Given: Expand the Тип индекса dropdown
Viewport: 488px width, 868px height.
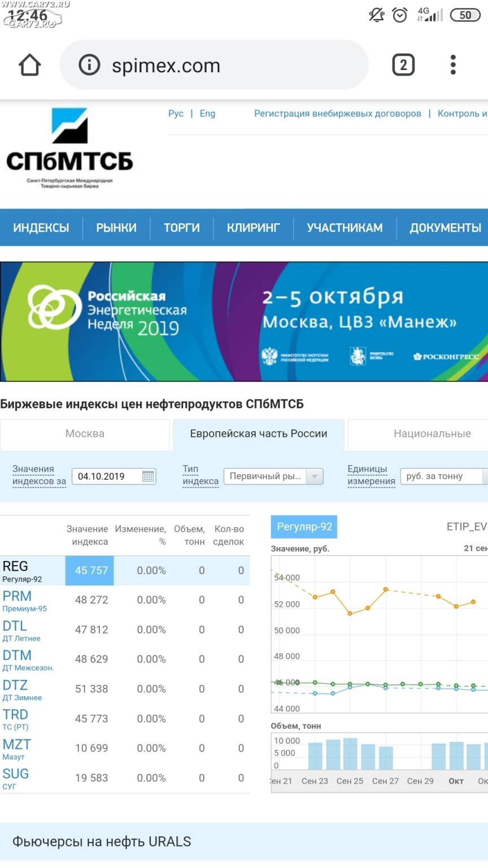Looking at the screenshot, I should (274, 476).
